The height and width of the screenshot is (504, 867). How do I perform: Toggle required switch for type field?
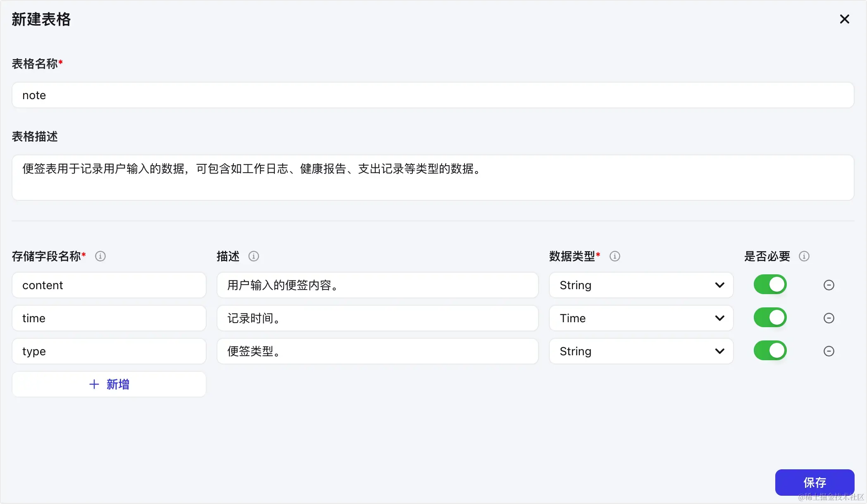[770, 351]
